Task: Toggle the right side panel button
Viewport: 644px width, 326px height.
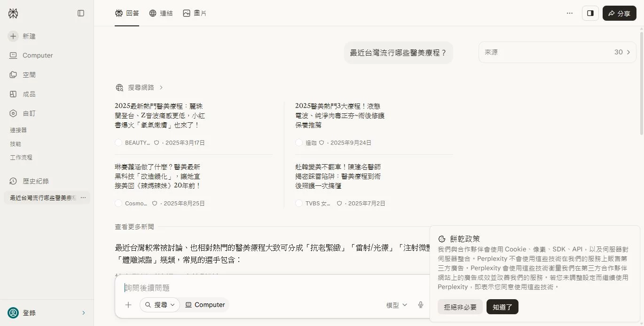Action: (590, 13)
